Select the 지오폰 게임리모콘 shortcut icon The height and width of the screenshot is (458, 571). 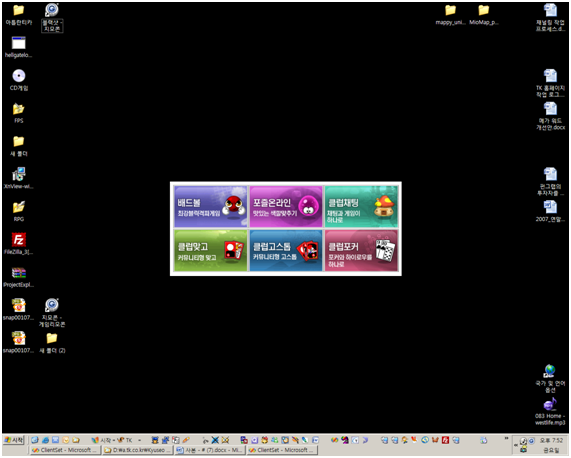(x=52, y=305)
